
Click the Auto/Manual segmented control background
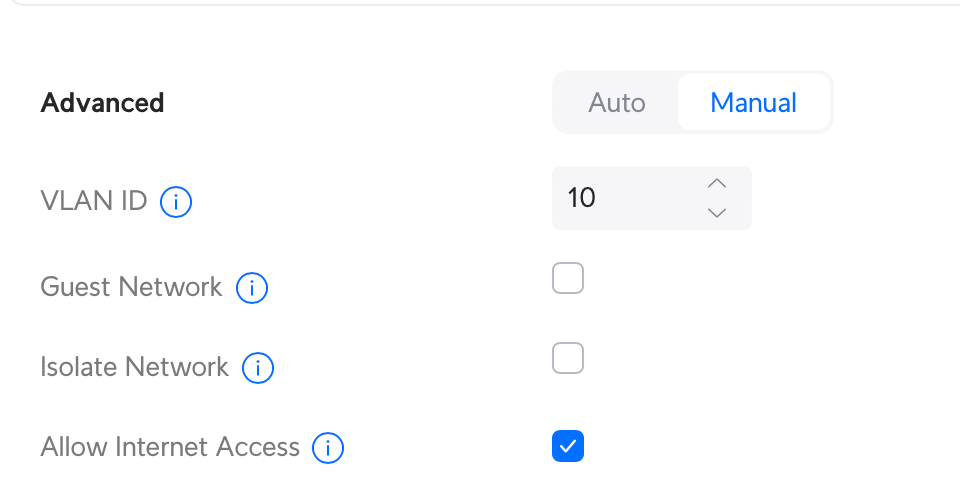coord(692,102)
